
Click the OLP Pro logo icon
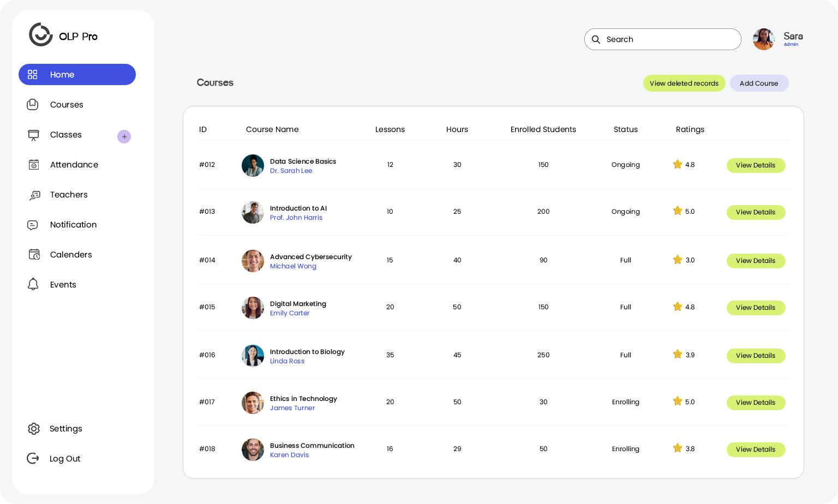coord(40,35)
